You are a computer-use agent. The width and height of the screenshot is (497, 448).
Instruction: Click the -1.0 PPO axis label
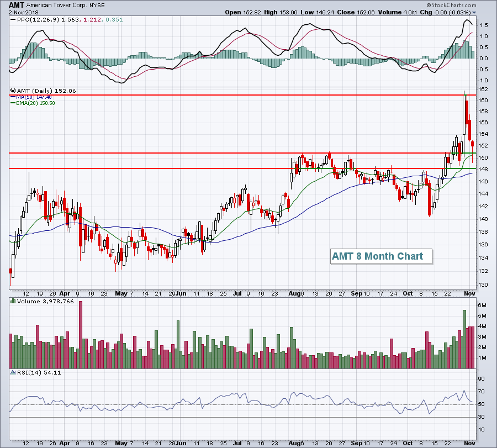point(483,81)
